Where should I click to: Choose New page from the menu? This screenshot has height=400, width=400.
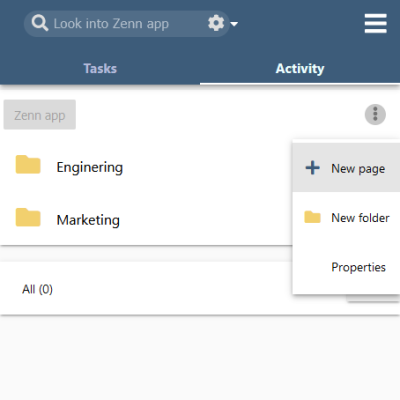[x=346, y=168]
